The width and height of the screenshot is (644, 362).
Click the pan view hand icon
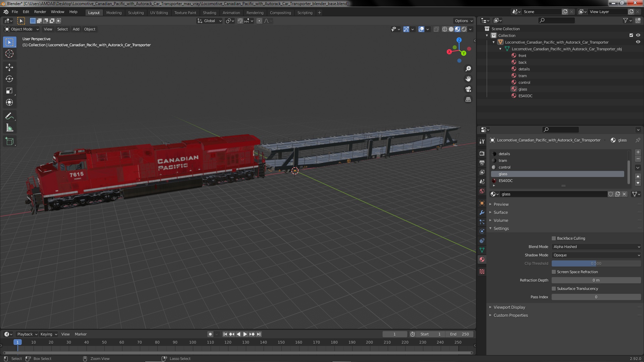coord(468,79)
